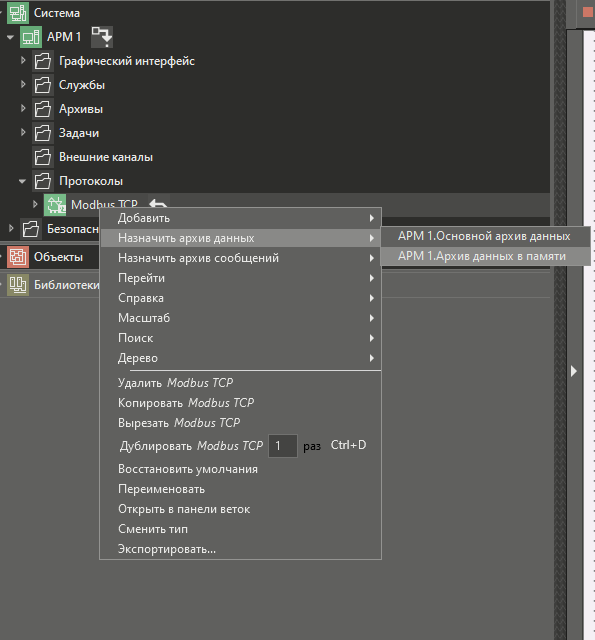
Task: Expand the Службы tree node
Action: click(23, 84)
